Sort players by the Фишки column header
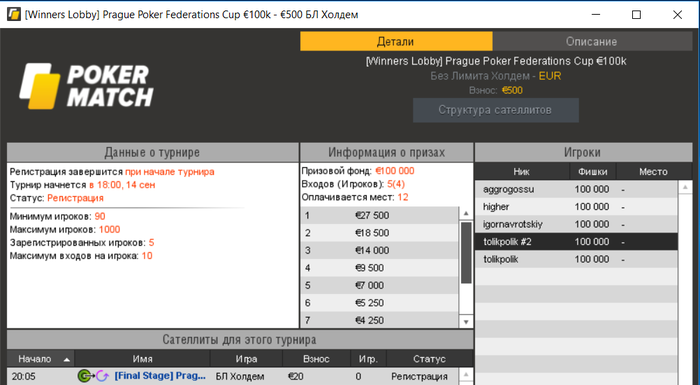 click(592, 172)
